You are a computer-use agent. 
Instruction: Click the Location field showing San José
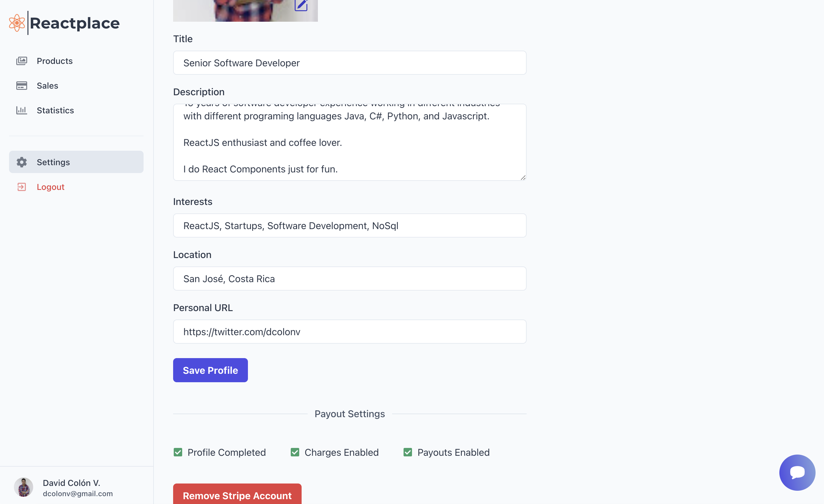(x=350, y=279)
